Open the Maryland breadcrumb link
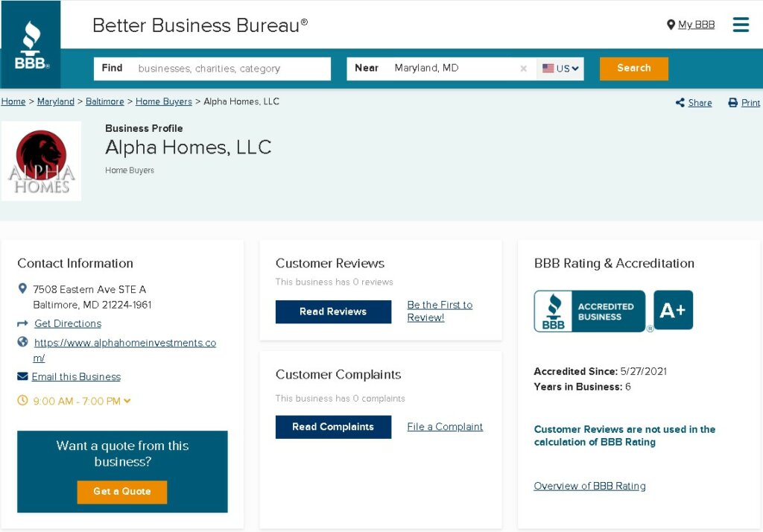Viewport: 763px width, 532px height. tap(55, 101)
